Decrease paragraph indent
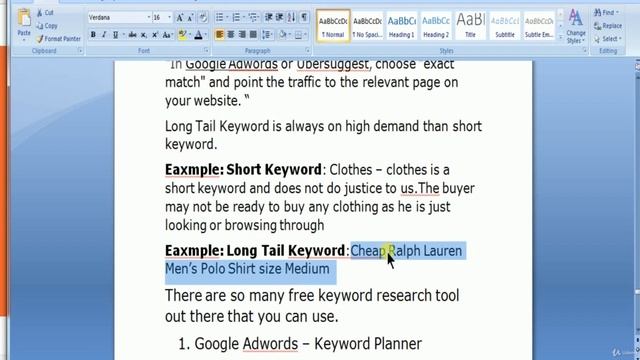Viewport: 640px width, 360px height. 269,18
